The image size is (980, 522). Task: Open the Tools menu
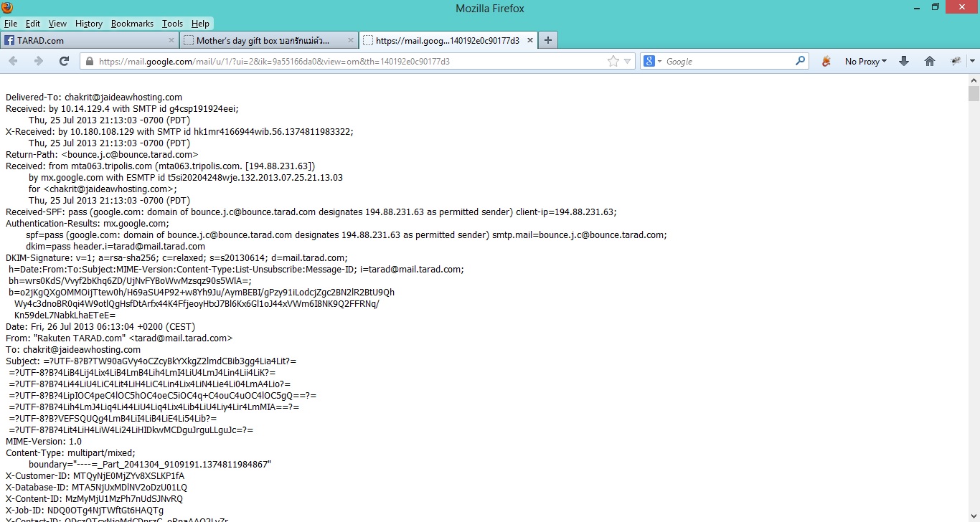click(x=172, y=24)
